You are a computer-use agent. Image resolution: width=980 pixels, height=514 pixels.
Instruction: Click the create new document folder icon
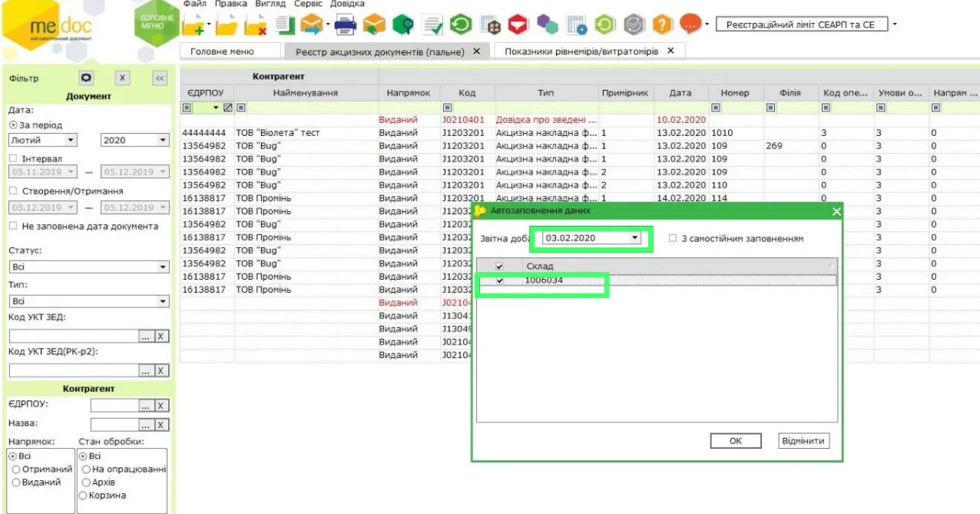[x=196, y=25]
